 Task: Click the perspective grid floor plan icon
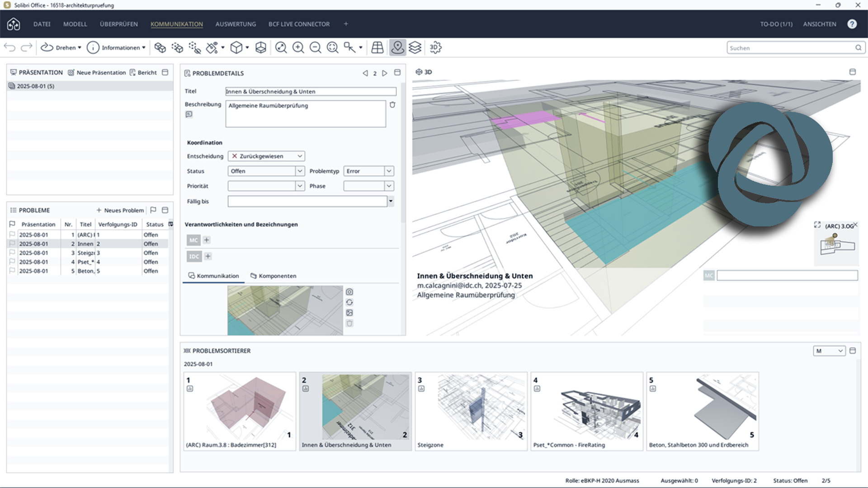click(x=377, y=47)
